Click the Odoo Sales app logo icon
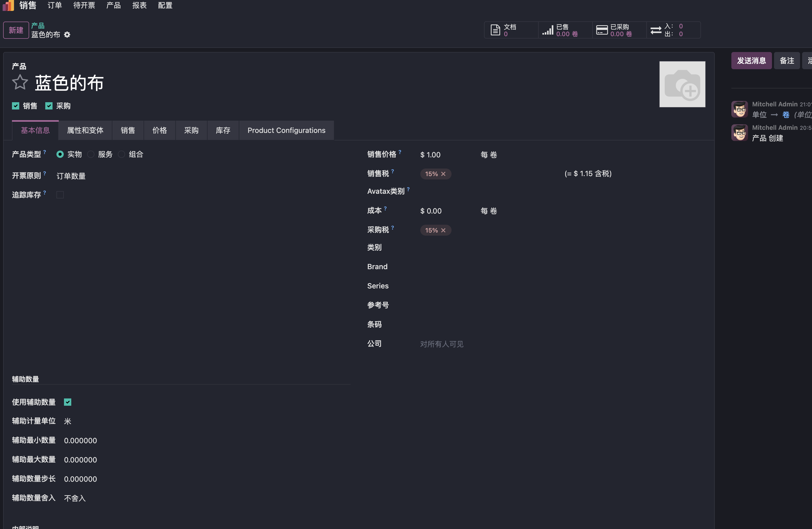Image resolution: width=812 pixels, height=529 pixels. click(8, 5)
